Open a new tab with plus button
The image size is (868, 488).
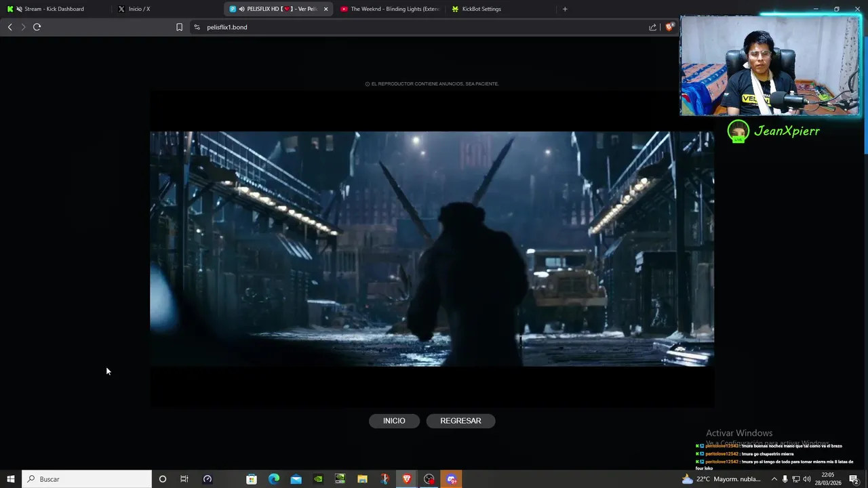pos(565,9)
